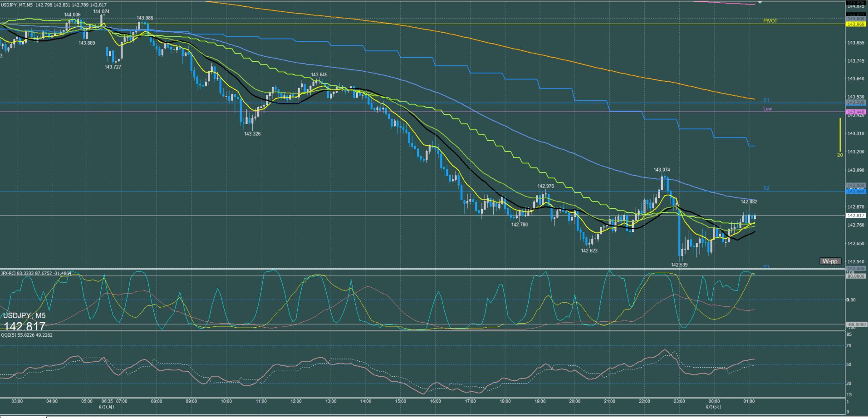Click the 6/2(月) date label on time axis

coord(107,407)
